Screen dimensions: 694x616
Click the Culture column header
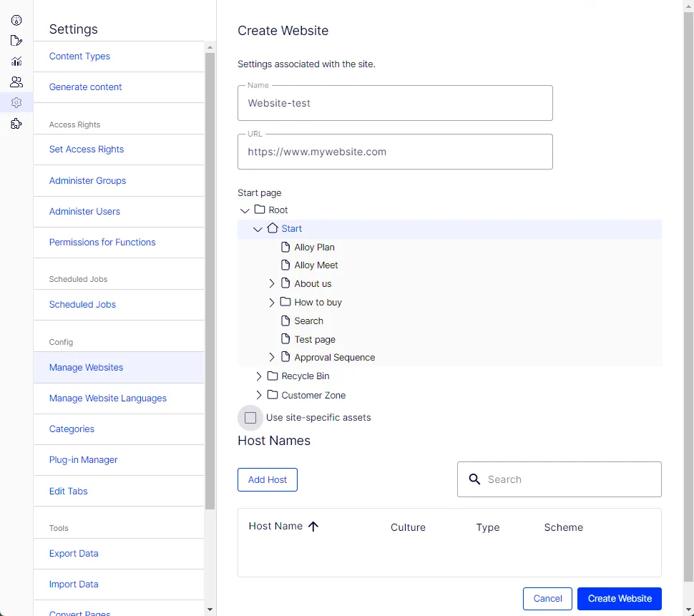[408, 527]
